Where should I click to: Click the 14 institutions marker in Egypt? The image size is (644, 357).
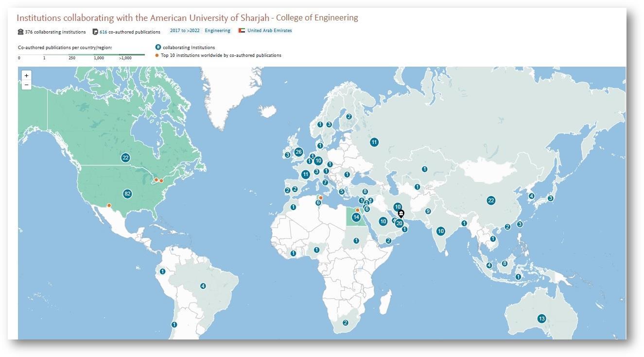[356, 217]
